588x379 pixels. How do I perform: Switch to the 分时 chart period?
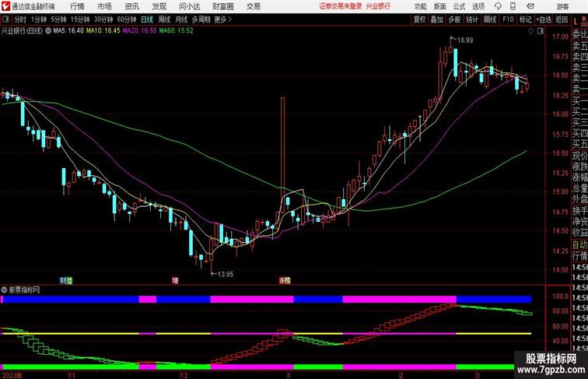coord(20,19)
